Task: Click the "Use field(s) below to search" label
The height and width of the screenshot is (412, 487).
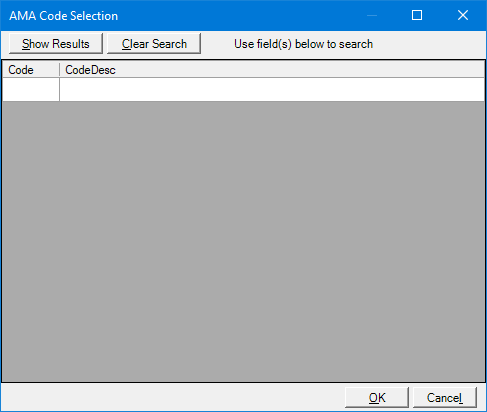Action: [303, 44]
